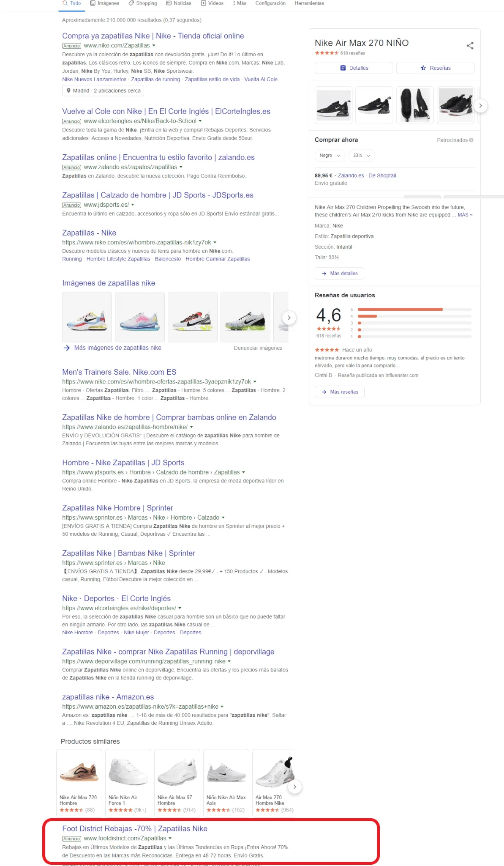
Task: Open Nike Air Max 720 Hombre product card
Action: [79, 783]
